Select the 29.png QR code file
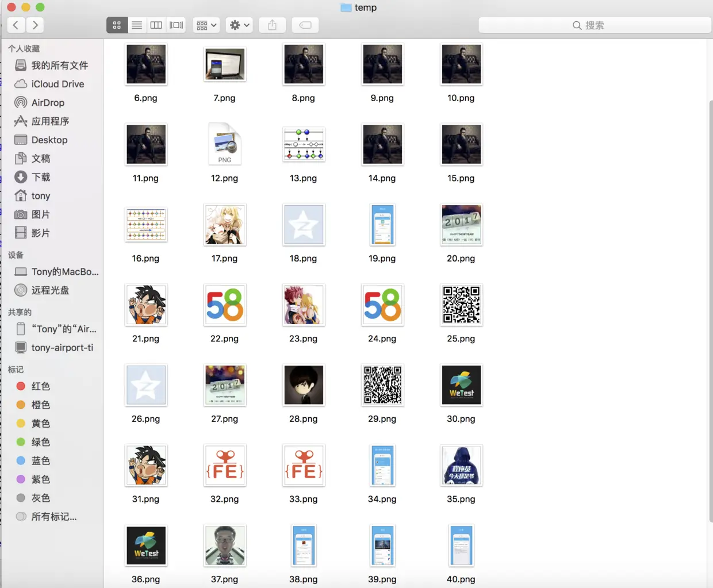This screenshot has height=588, width=713. pyautogui.click(x=382, y=385)
